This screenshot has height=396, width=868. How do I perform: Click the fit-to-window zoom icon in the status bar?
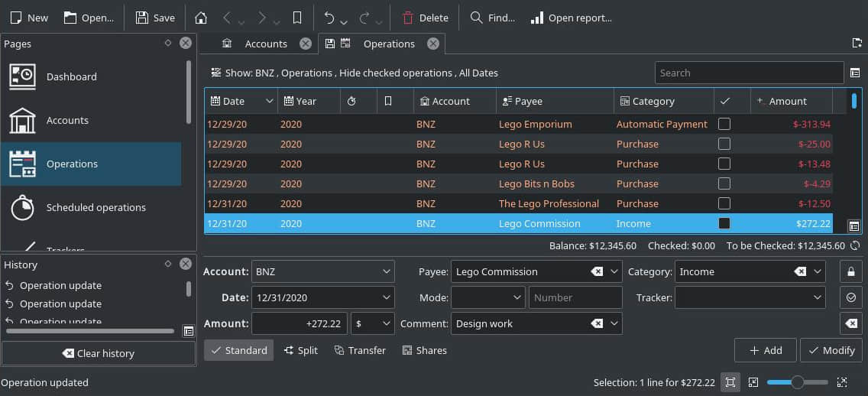(x=730, y=382)
